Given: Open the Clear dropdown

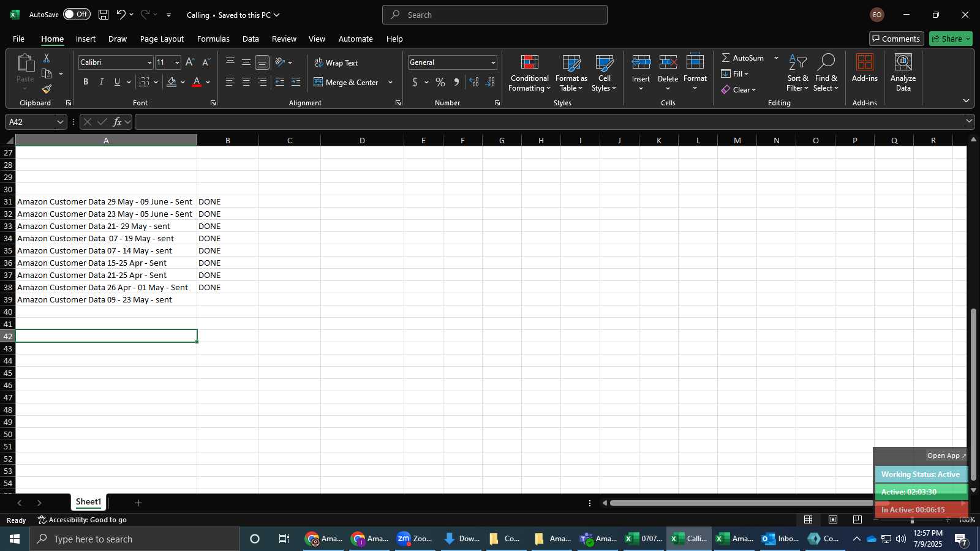Looking at the screenshot, I should point(739,89).
